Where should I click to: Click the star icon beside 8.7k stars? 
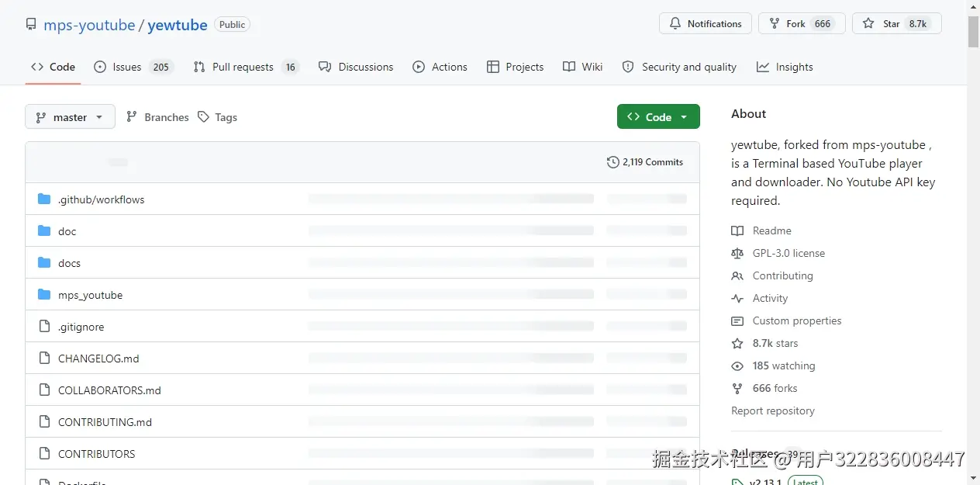pyautogui.click(x=737, y=343)
